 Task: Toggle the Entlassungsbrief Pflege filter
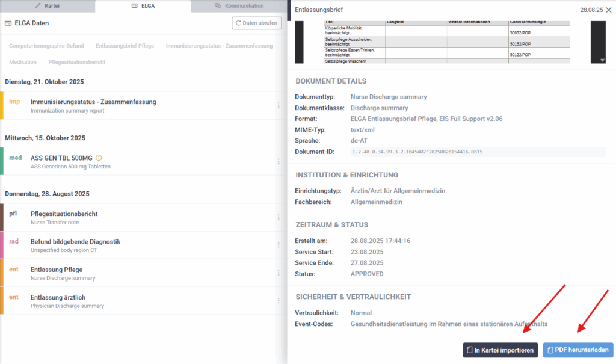[x=125, y=46]
